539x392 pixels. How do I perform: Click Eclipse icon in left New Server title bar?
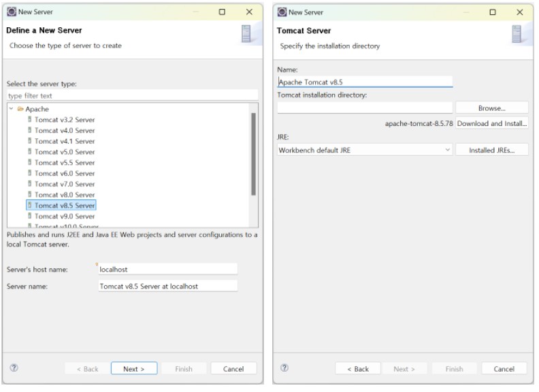(12, 12)
